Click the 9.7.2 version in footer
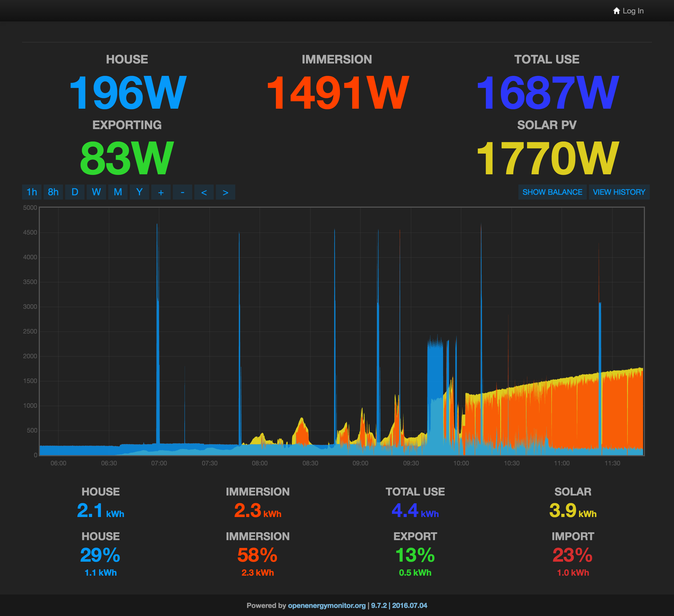Screen dimensions: 674x616 (x=379, y=605)
